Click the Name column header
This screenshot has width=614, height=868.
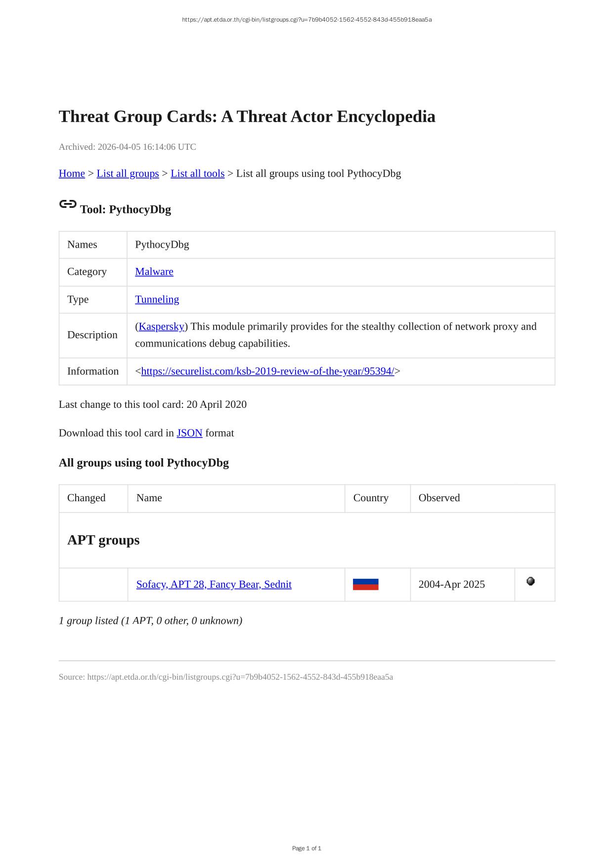(149, 498)
